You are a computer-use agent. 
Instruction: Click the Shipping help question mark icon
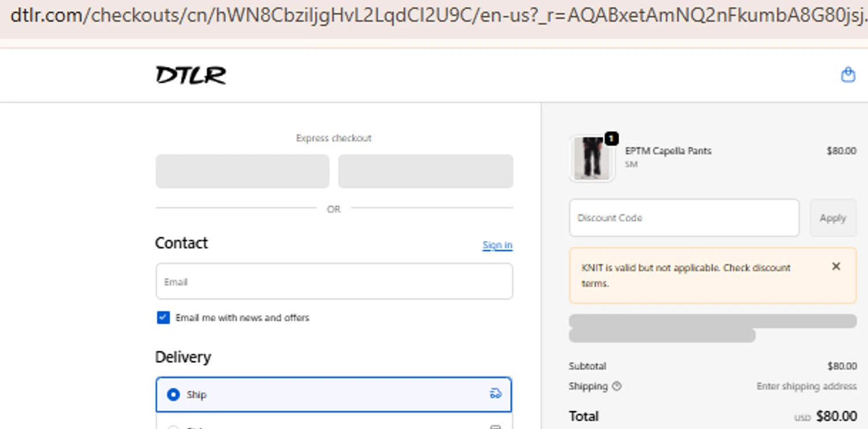point(616,386)
